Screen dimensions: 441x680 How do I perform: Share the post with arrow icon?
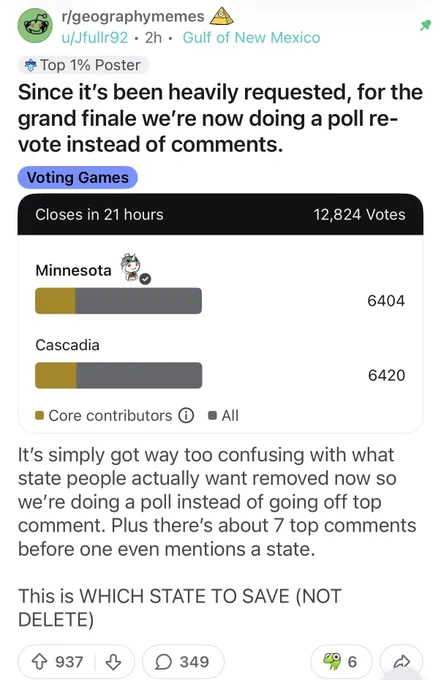[401, 662]
